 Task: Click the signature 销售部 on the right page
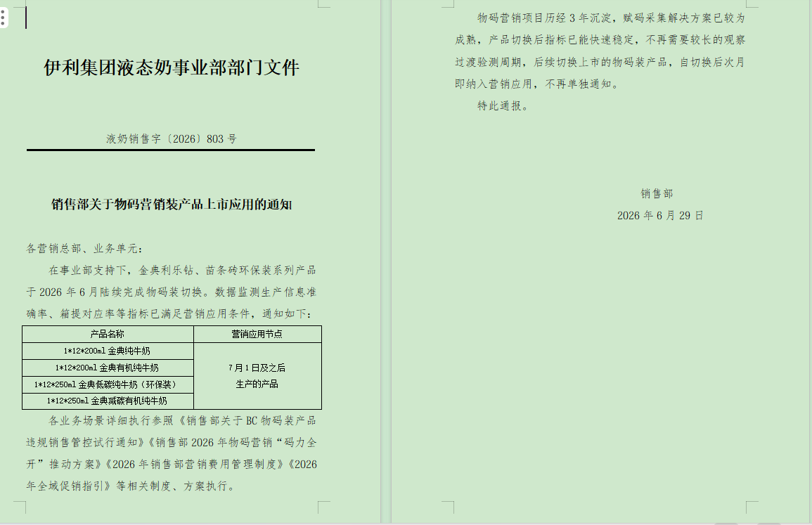pos(657,194)
